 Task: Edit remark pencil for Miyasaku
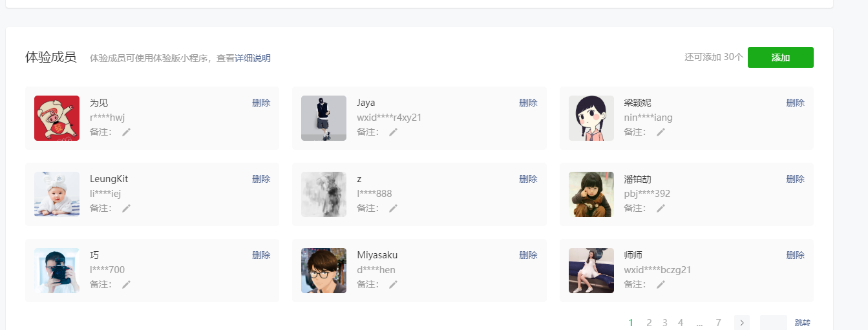coord(393,284)
